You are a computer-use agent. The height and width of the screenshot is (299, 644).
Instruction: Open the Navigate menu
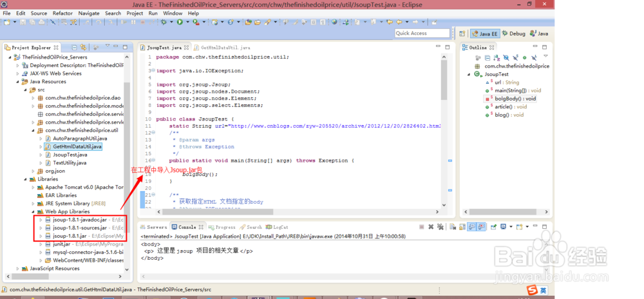[89, 13]
